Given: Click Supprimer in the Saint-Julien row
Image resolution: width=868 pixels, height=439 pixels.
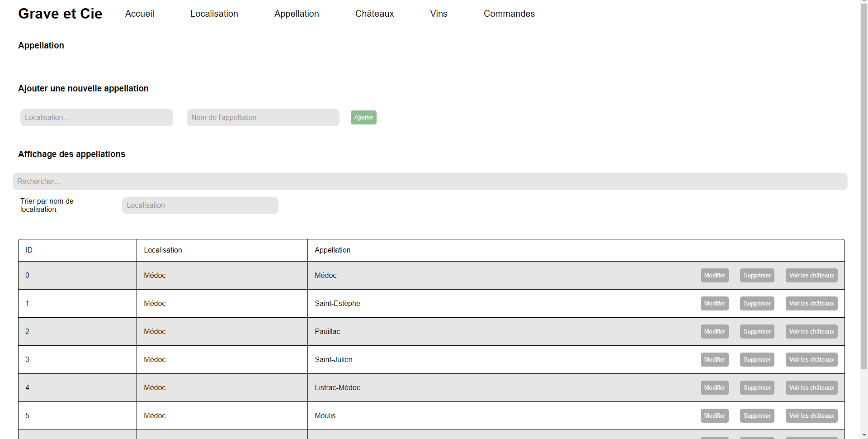Looking at the screenshot, I should 757,360.
